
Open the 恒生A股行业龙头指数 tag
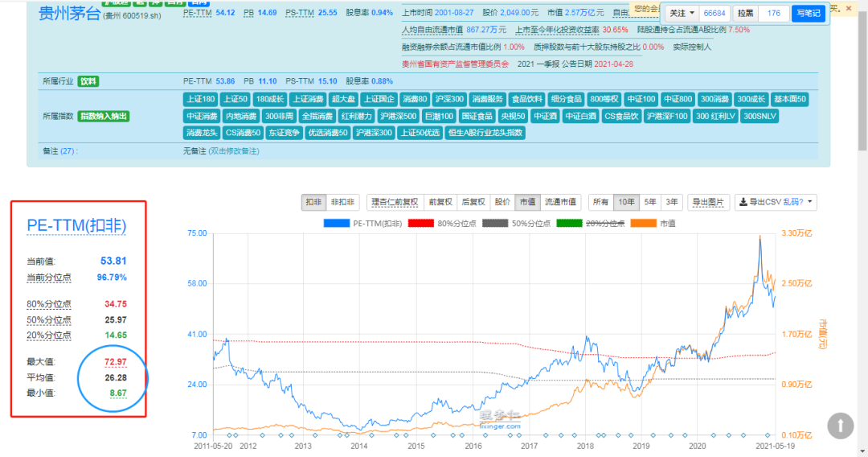point(486,133)
